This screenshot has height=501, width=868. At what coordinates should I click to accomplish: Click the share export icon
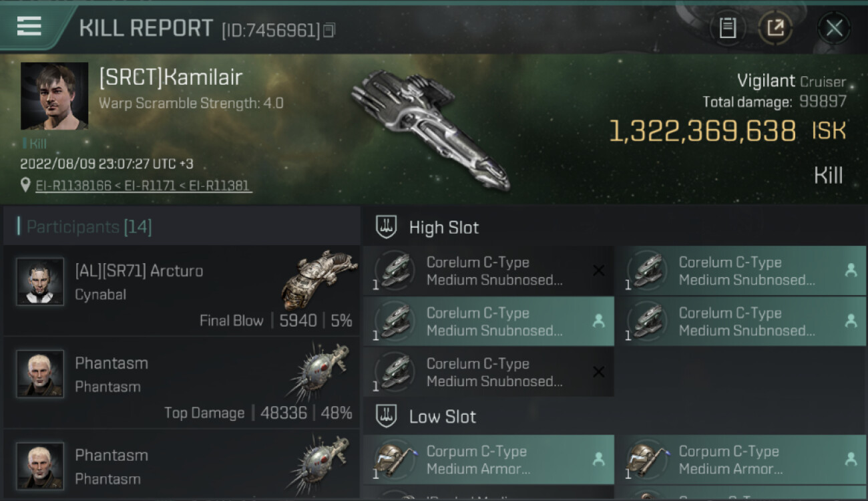pyautogui.click(x=775, y=28)
